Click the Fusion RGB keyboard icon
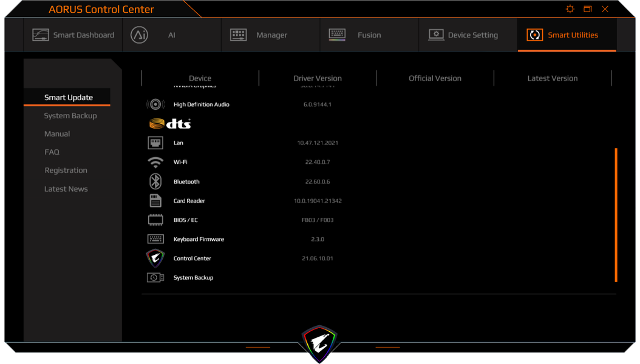This screenshot has width=640, height=364. [x=337, y=35]
